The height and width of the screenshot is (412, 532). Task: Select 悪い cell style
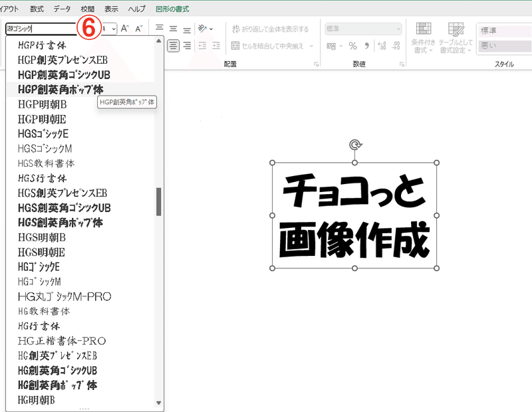point(505,45)
